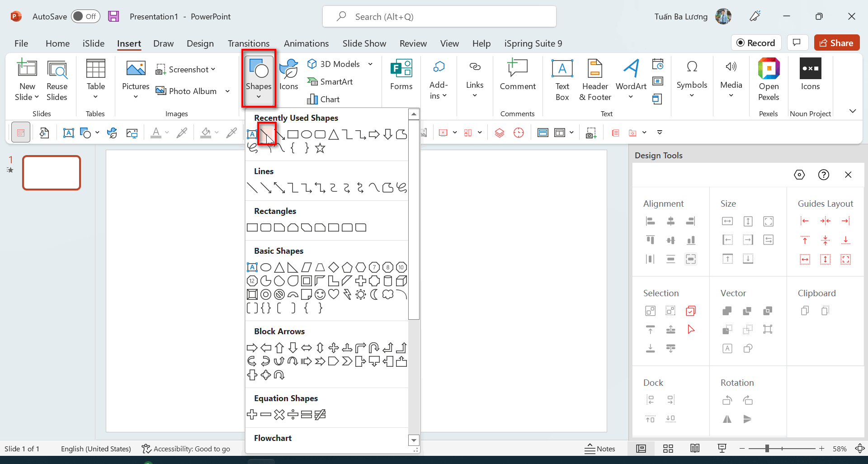Click Align Left in Design Tools Alignment
The width and height of the screenshot is (868, 464).
point(651,221)
